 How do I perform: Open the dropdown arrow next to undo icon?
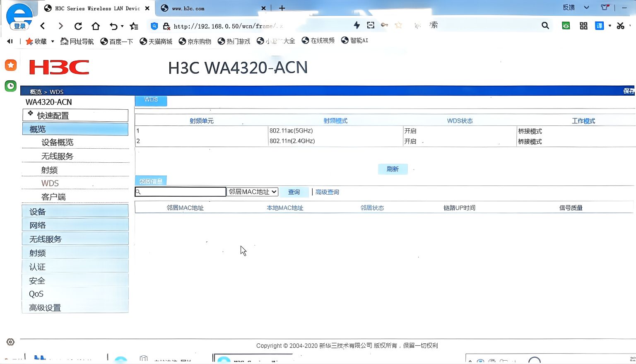(x=122, y=26)
